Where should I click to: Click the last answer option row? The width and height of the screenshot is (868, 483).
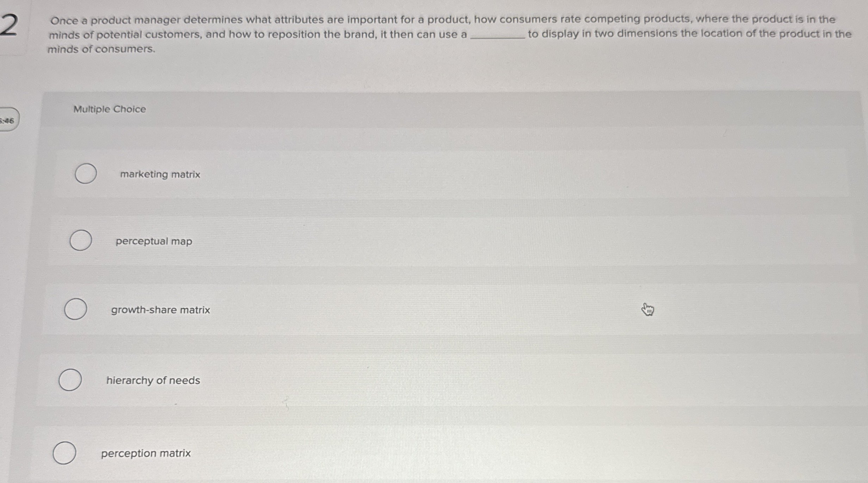pos(423,453)
